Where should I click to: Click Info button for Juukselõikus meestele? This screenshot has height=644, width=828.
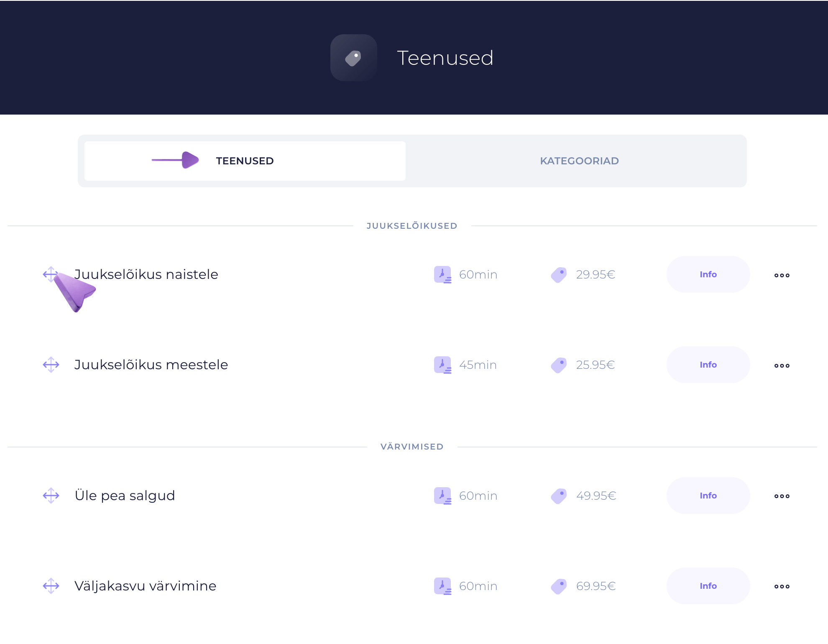[x=708, y=365]
